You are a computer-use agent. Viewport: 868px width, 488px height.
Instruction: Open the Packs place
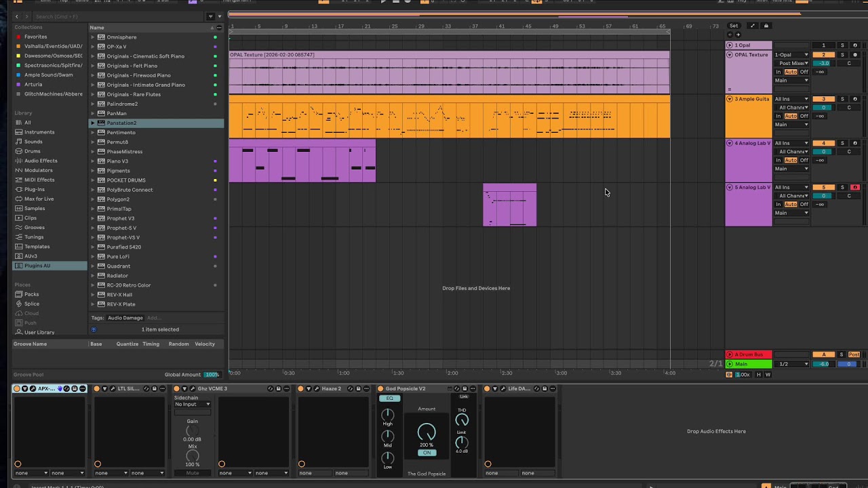(x=31, y=294)
